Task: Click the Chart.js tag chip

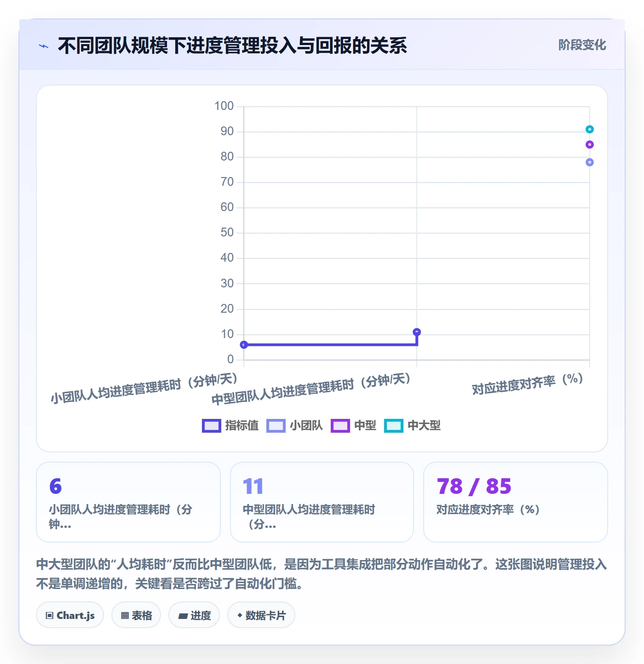Action: (70, 615)
